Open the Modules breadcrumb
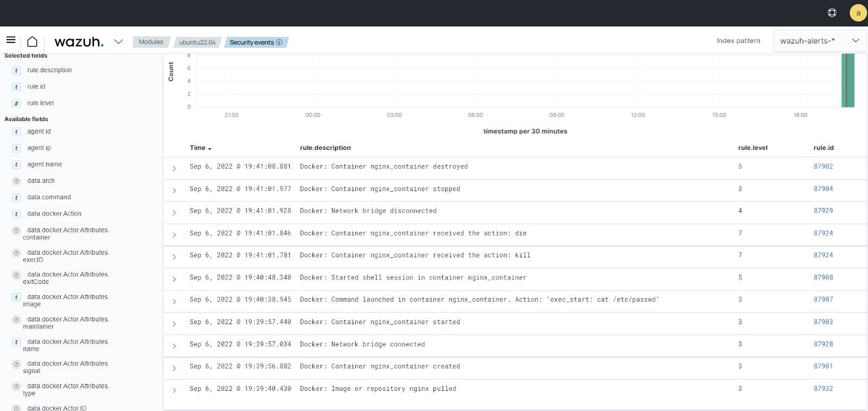Image resolution: width=868 pixels, height=411 pixels. pos(151,42)
